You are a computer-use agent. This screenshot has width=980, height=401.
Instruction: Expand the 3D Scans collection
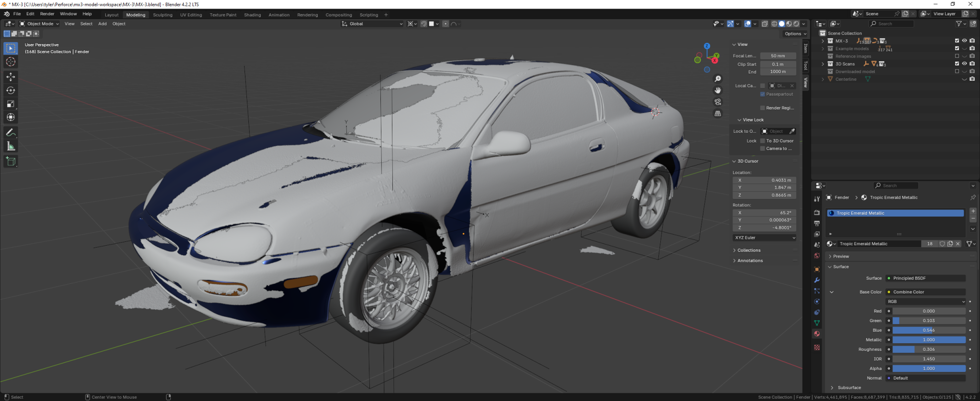[x=823, y=64]
